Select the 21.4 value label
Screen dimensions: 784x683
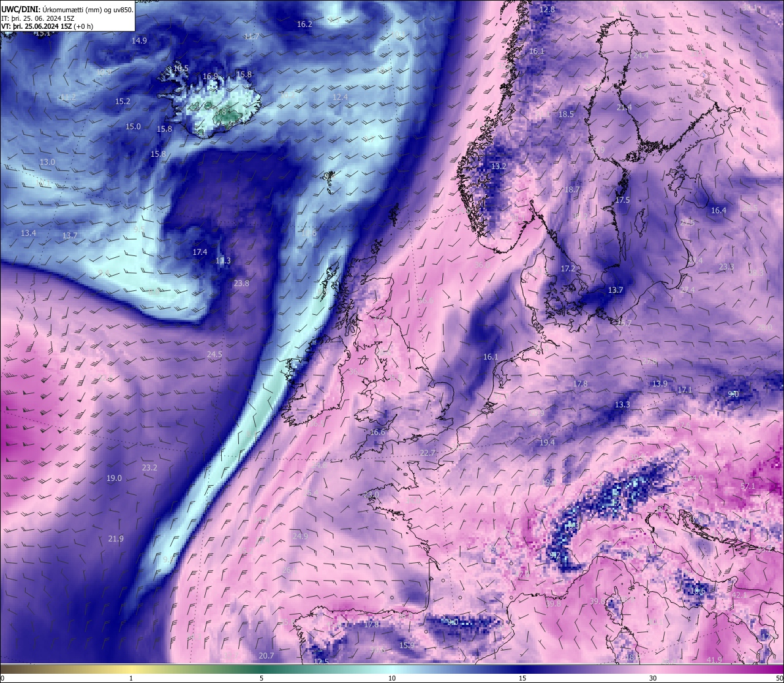(624, 108)
